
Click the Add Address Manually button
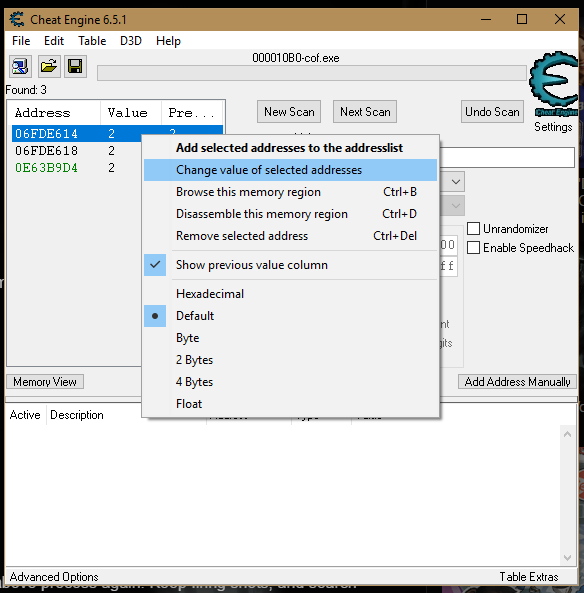[517, 382]
